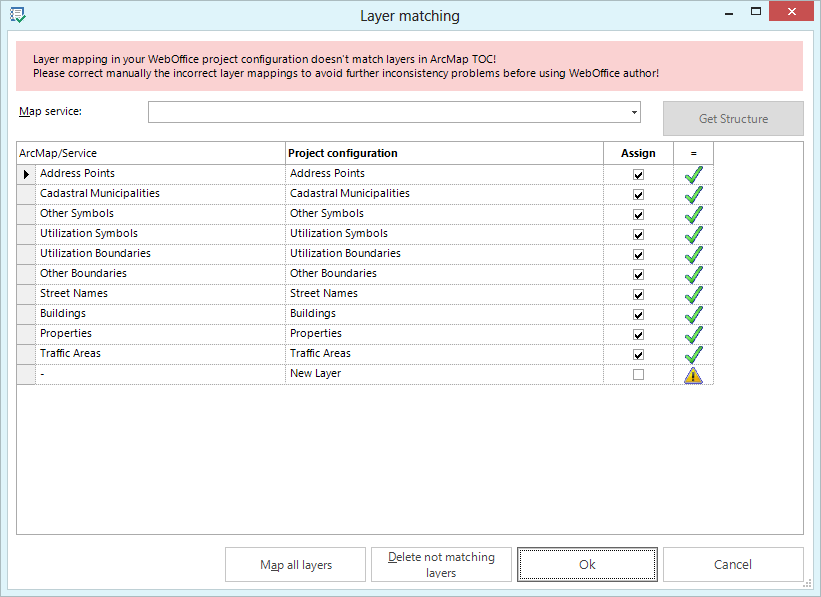Viewport: 821px width, 597px height.
Task: Click green checkmark icon for Address Points
Action: click(693, 174)
